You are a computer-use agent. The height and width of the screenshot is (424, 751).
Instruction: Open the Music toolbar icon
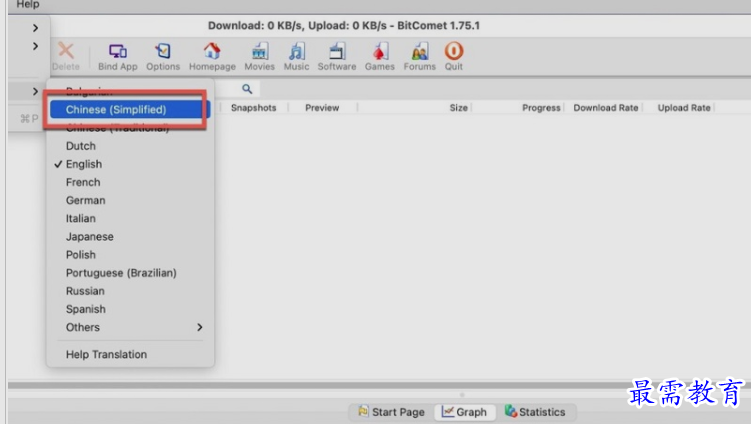coord(296,57)
